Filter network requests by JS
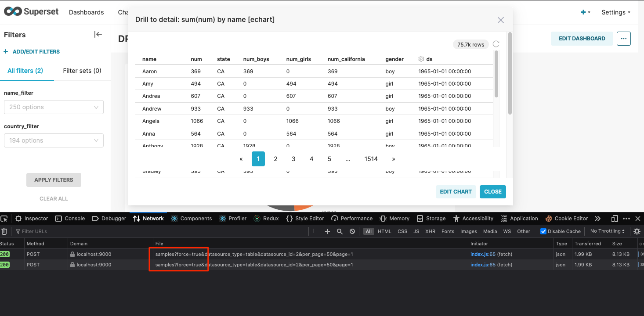 click(x=416, y=231)
